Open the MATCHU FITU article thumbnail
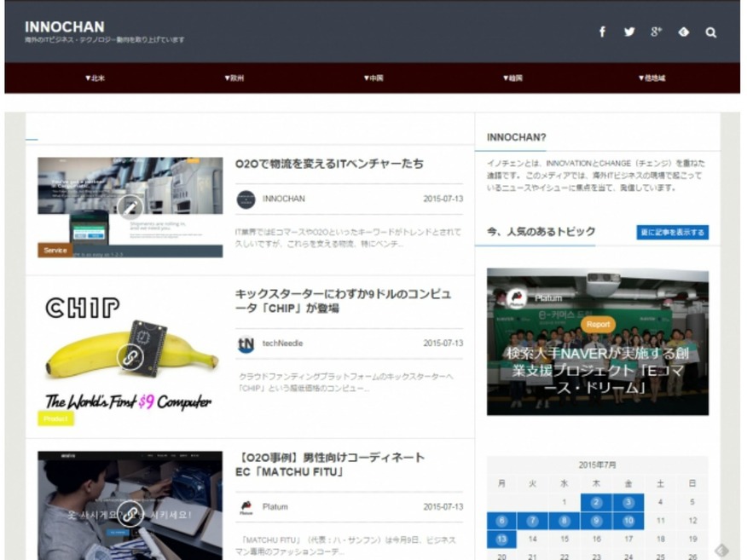Image resolution: width=747 pixels, height=560 pixels. 130,505
